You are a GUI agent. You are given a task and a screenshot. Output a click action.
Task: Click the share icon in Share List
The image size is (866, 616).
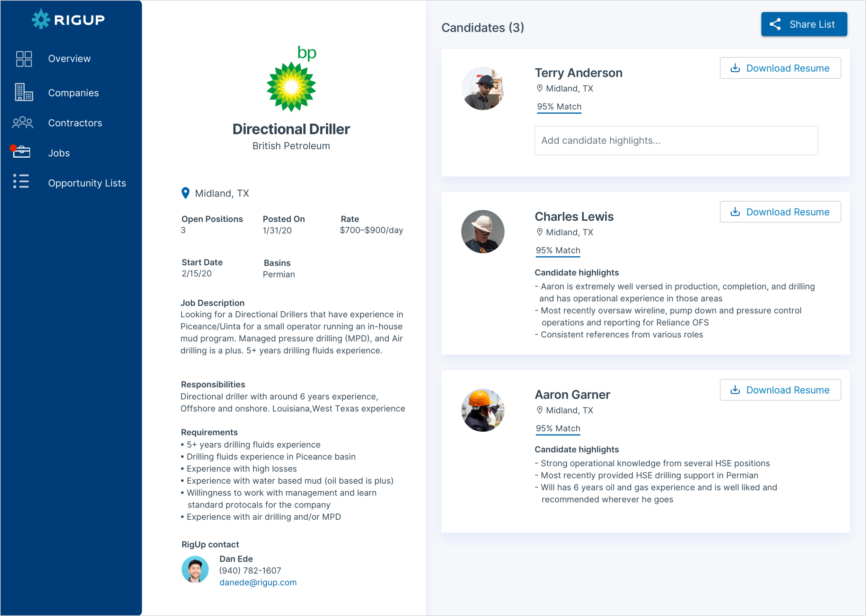click(775, 24)
